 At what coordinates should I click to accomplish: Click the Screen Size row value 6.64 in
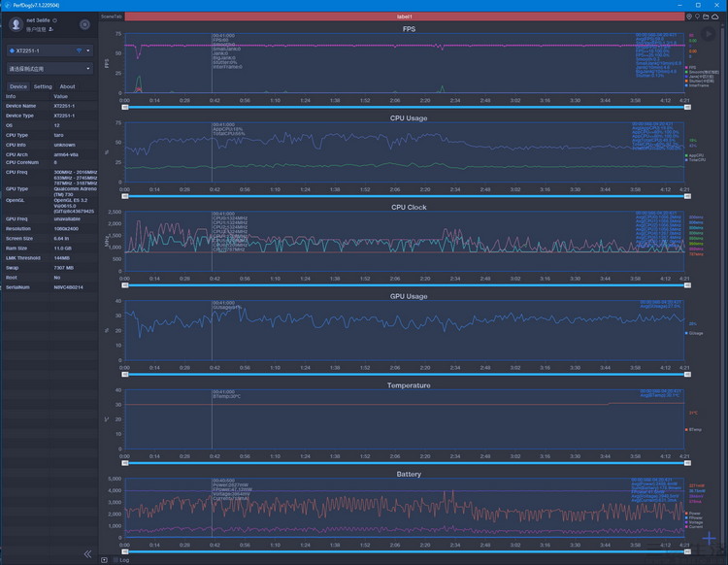[x=61, y=238]
